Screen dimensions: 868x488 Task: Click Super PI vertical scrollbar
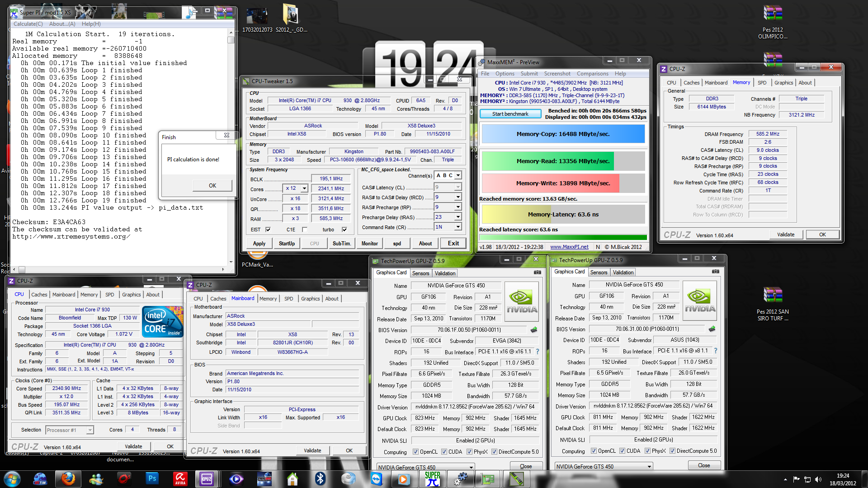point(231,148)
